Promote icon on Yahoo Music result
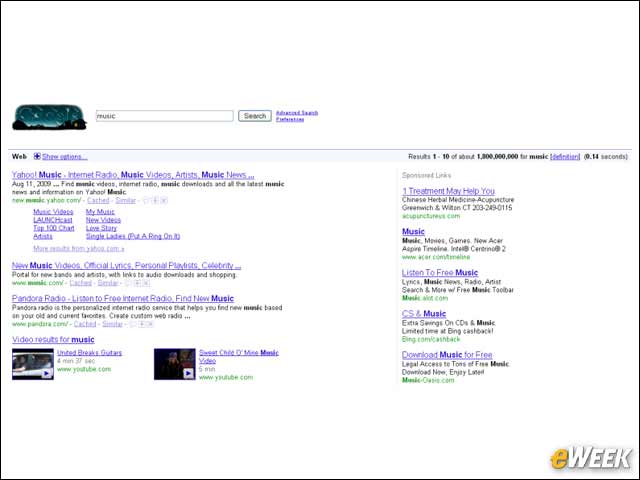 [x=156, y=200]
